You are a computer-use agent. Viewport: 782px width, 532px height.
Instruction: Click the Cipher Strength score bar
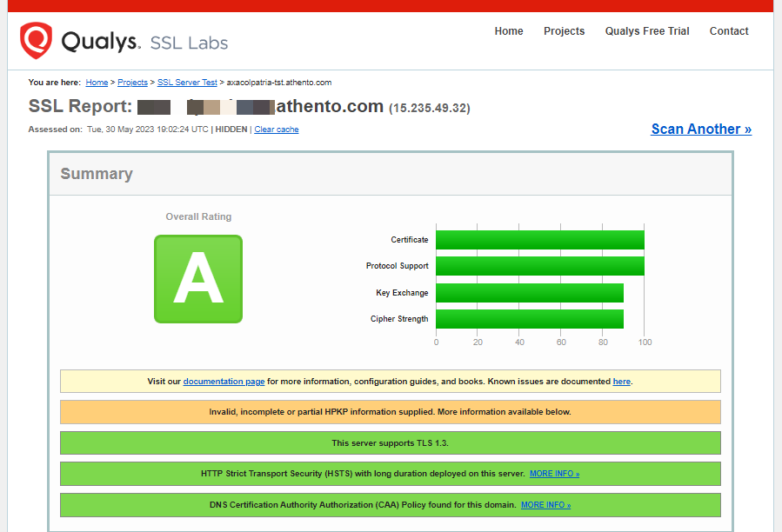[x=529, y=319]
